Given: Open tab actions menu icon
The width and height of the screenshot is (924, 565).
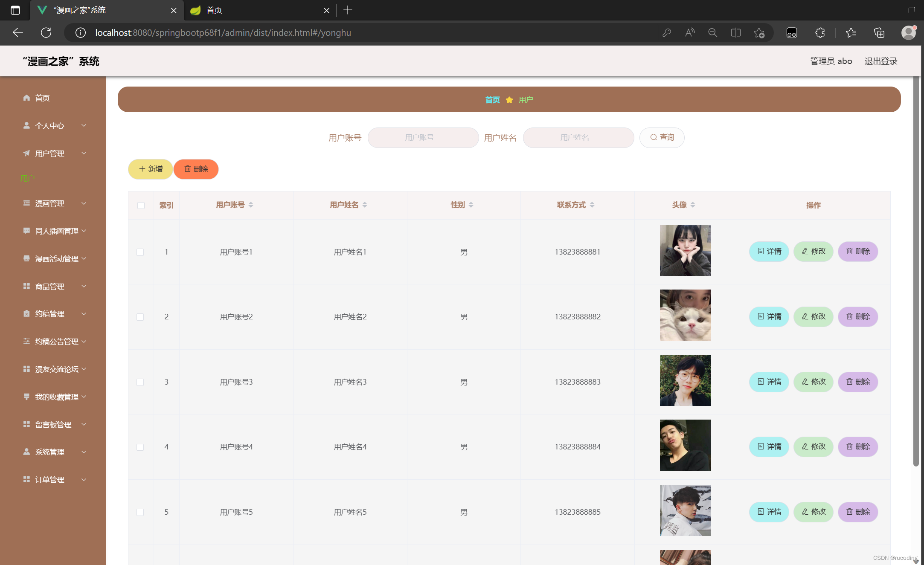Looking at the screenshot, I should click(x=15, y=10).
